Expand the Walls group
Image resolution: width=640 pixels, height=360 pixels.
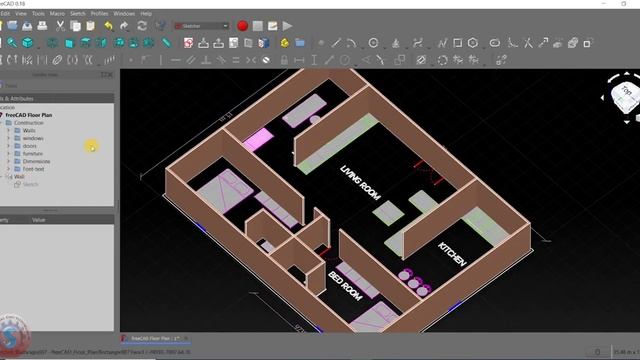click(8, 131)
